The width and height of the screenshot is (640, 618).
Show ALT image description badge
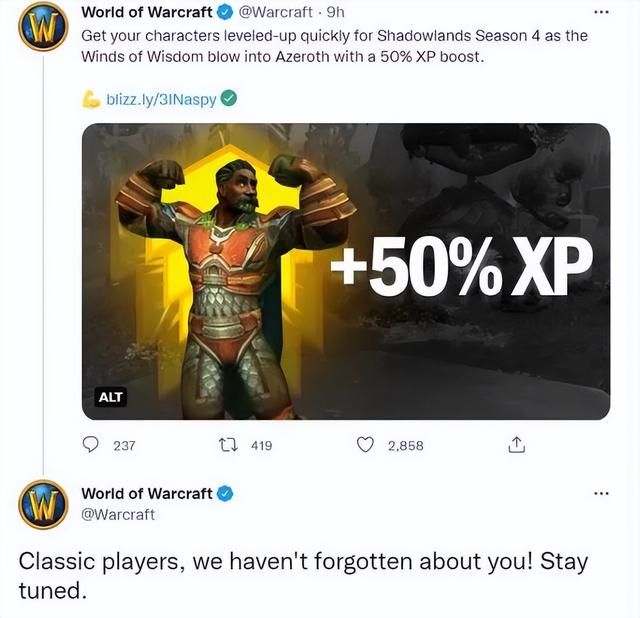click(110, 397)
